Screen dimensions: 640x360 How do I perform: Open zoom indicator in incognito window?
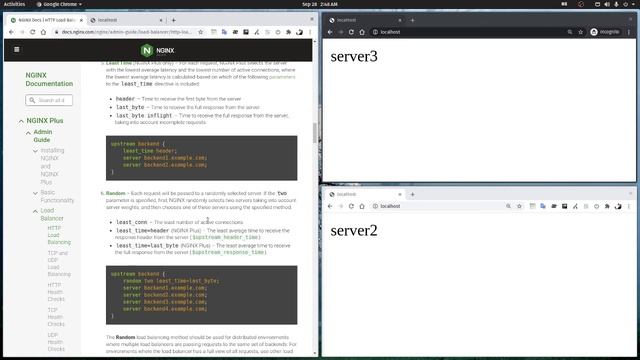[570, 32]
